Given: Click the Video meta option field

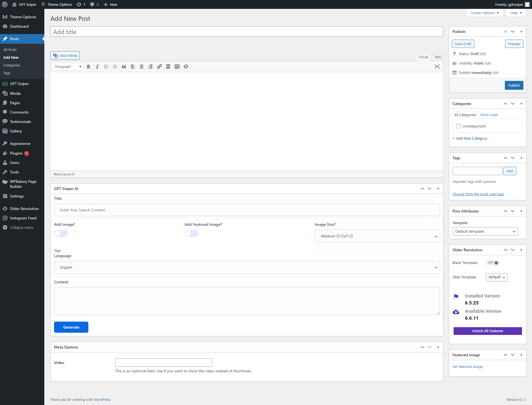Looking at the screenshot, I should click(x=164, y=363).
